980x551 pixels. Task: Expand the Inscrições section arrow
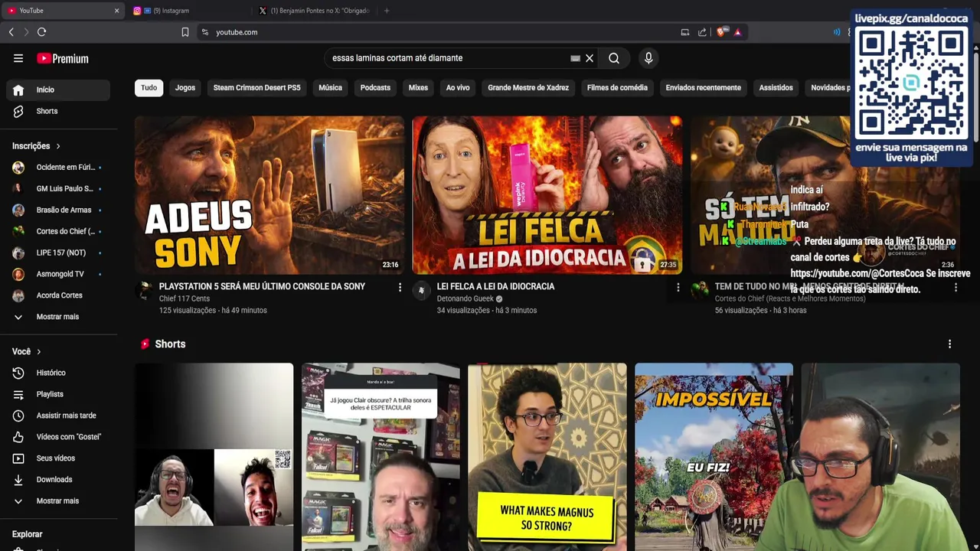(x=58, y=146)
